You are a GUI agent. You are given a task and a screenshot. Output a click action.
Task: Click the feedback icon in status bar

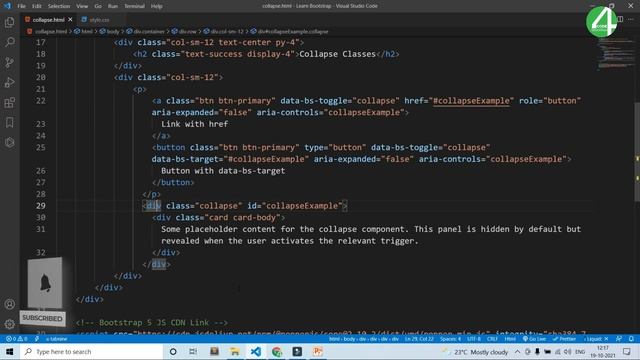click(x=619, y=339)
